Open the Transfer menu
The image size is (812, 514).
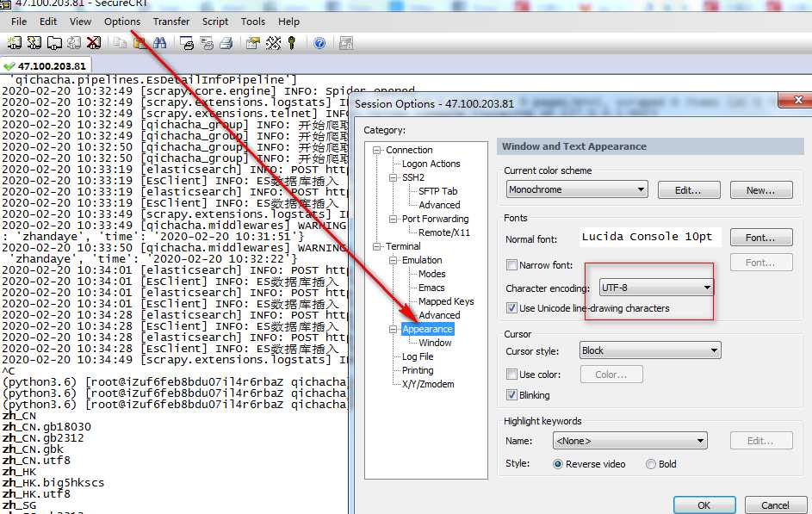click(170, 22)
